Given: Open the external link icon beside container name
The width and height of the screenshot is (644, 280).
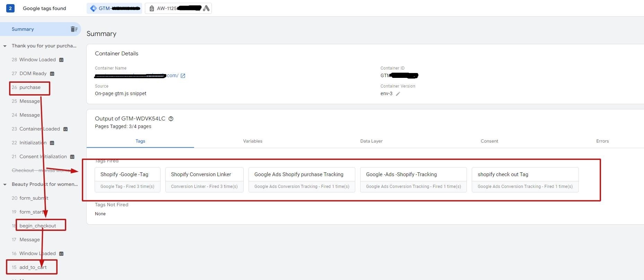Looking at the screenshot, I should [183, 76].
